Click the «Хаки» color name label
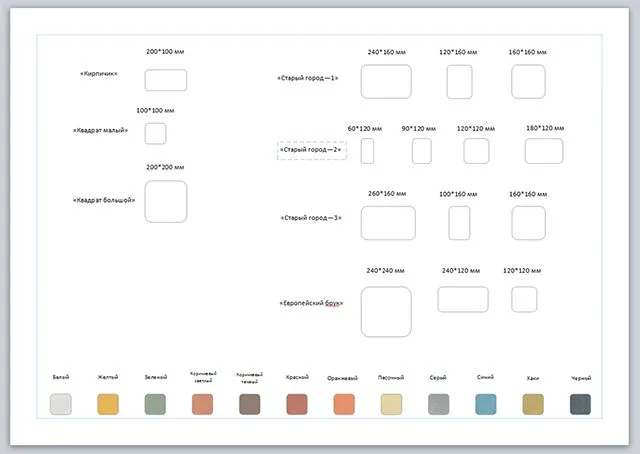This screenshot has width=640, height=454. [x=533, y=378]
